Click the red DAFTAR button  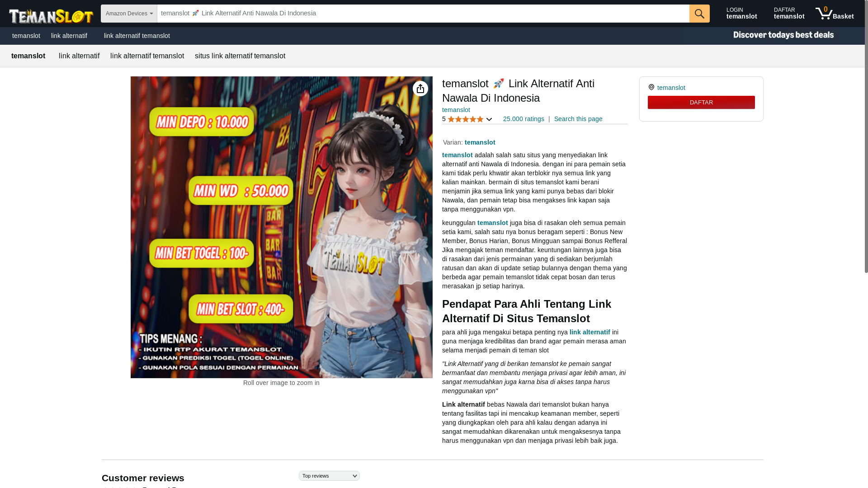pyautogui.click(x=701, y=102)
